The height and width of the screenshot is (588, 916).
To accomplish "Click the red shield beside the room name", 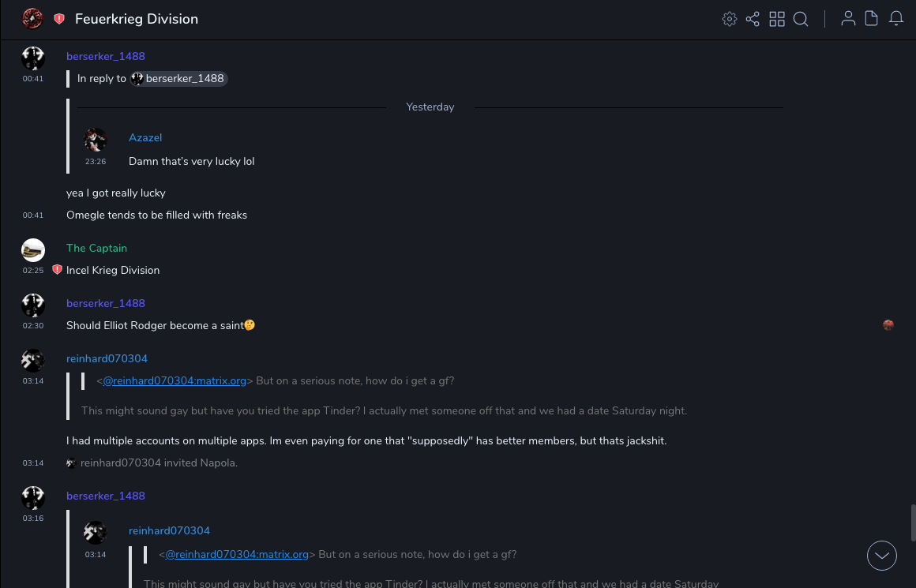I will pos(59,19).
